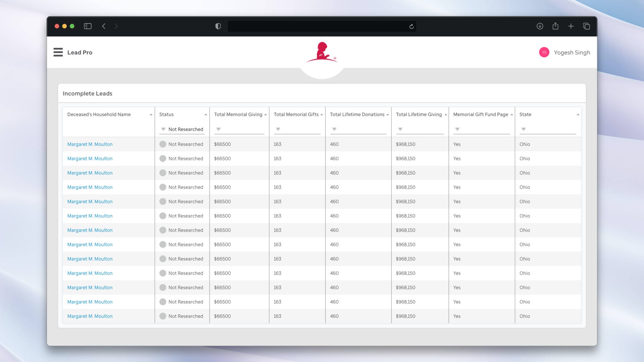
Task: Click the privacy shield icon
Action: tap(218, 26)
